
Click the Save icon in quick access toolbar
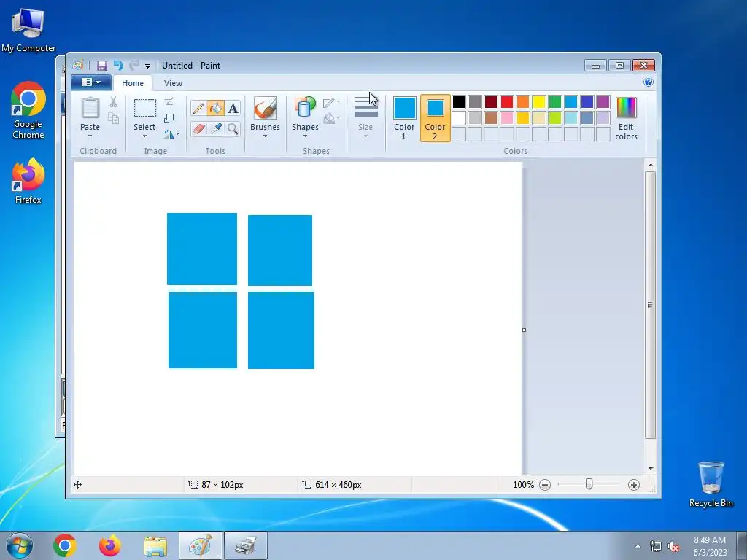point(102,66)
